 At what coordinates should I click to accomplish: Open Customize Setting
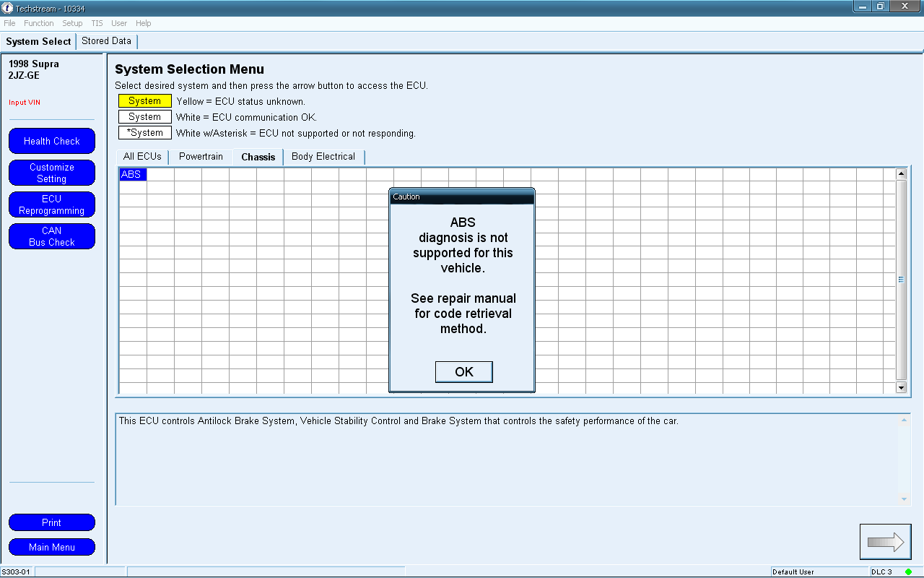52,173
